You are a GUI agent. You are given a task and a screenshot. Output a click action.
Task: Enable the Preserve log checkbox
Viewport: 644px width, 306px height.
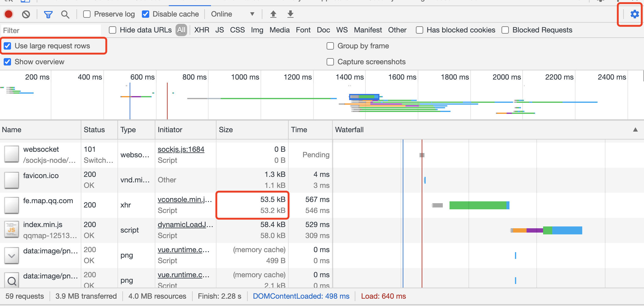(x=87, y=14)
